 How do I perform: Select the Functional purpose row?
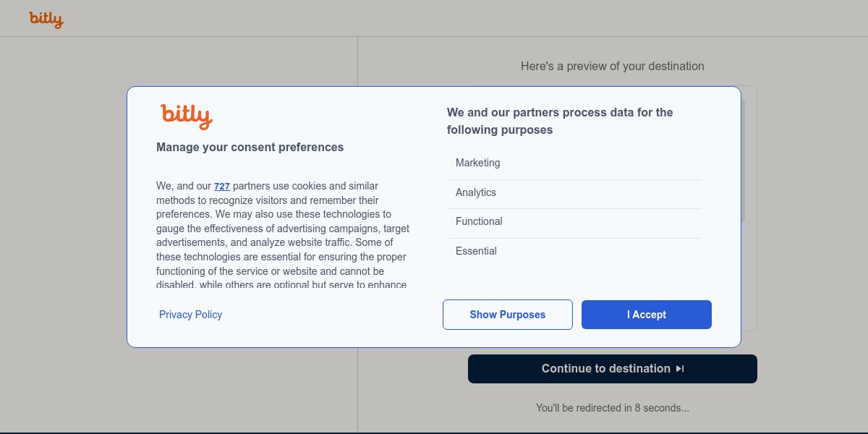(x=574, y=222)
